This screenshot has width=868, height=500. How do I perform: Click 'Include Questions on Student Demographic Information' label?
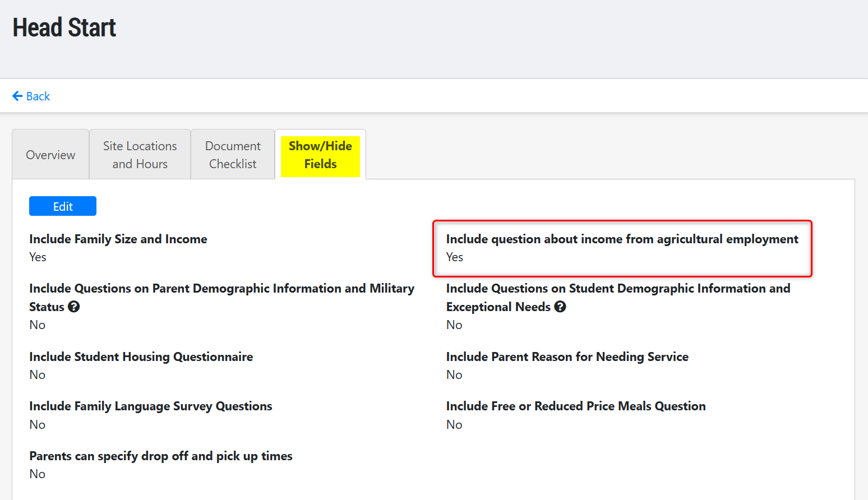(618, 297)
